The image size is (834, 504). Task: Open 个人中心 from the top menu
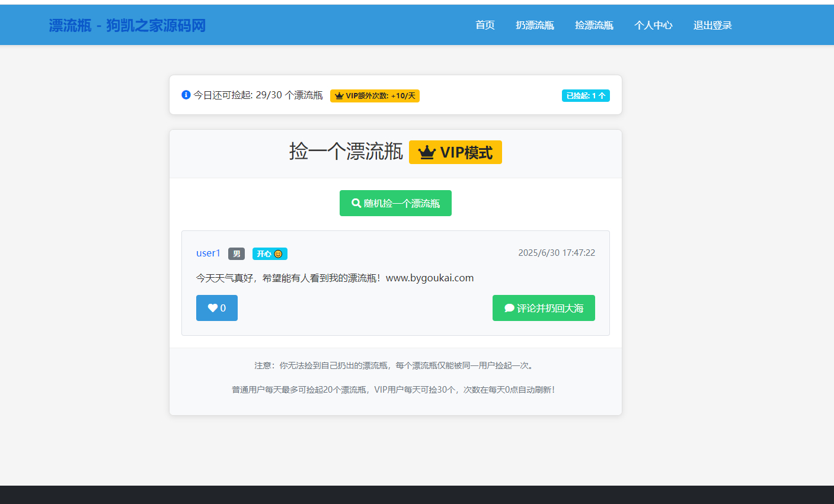653,25
